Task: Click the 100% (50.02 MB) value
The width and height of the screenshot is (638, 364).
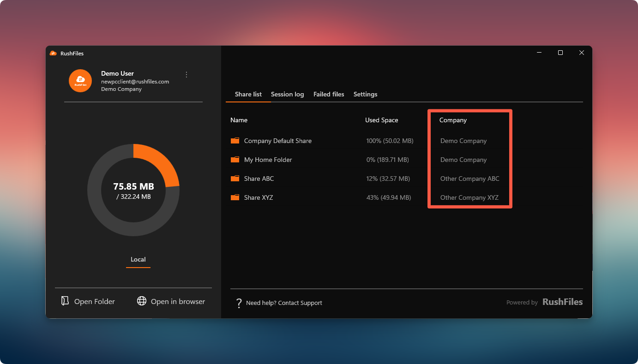Action: pos(390,141)
